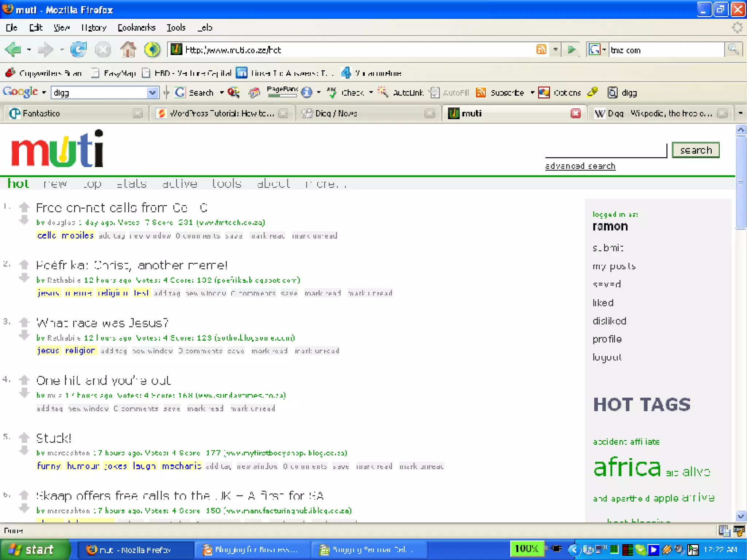Upvote the story 'What race was Jesus?'
This screenshot has height=560, width=747.
point(24,322)
